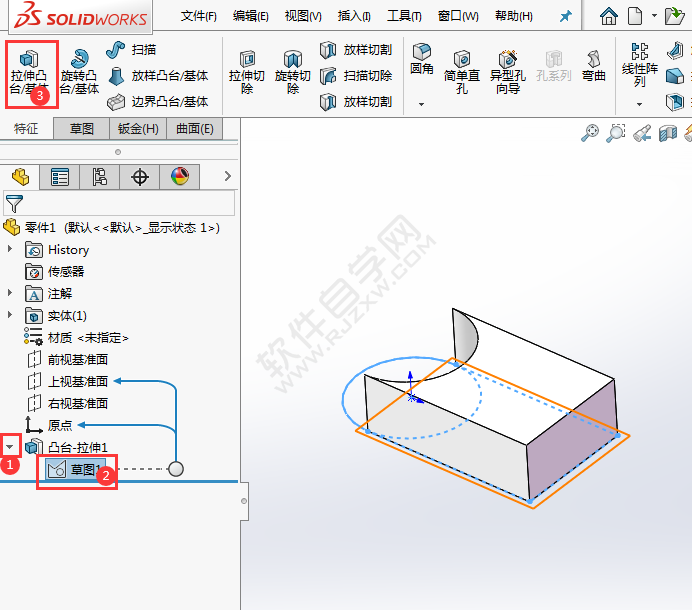Select the 传感器 sensors folder

pos(55,271)
